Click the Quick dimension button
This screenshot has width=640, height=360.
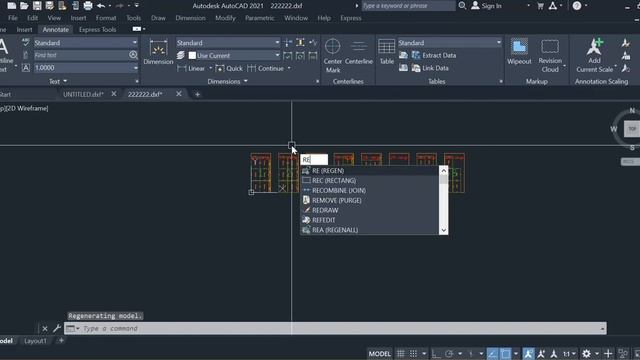229,68
